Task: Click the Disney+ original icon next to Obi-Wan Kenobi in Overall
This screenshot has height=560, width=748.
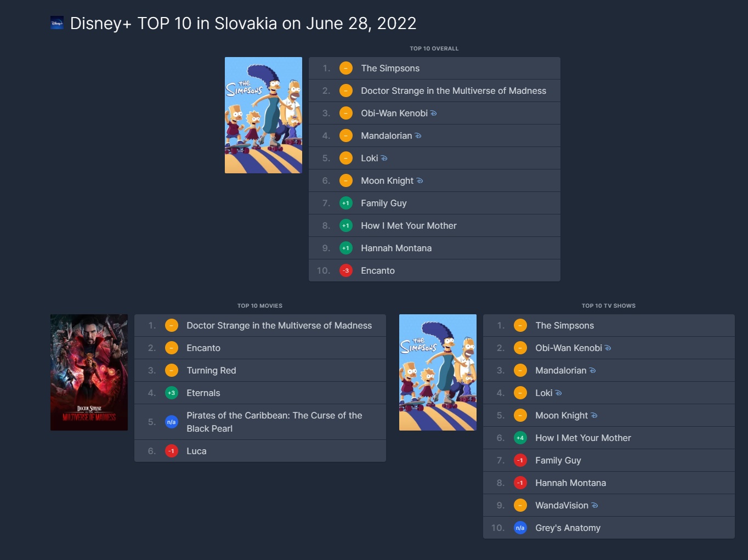Action: coord(433,114)
